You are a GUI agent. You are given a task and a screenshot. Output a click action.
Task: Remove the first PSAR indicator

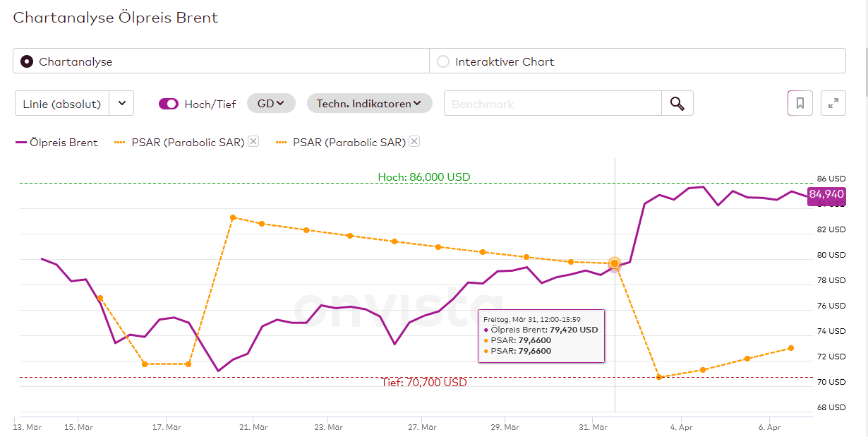pyautogui.click(x=253, y=142)
